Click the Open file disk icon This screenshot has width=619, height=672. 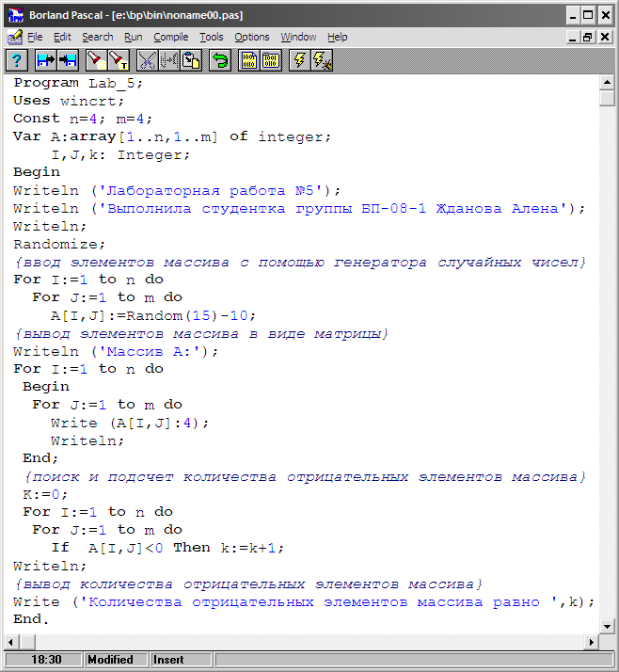point(46,60)
